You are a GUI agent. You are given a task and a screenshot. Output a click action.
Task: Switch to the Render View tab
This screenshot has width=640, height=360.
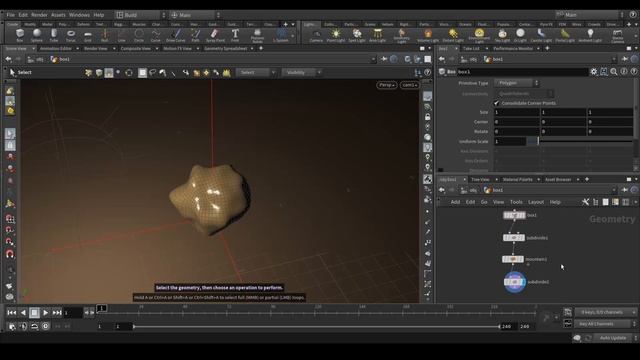pyautogui.click(x=96, y=49)
